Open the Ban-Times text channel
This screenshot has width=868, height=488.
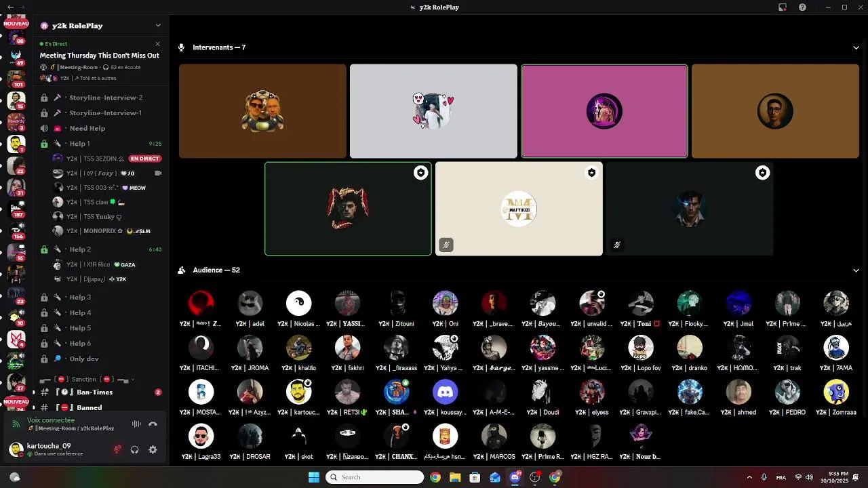pos(100,392)
